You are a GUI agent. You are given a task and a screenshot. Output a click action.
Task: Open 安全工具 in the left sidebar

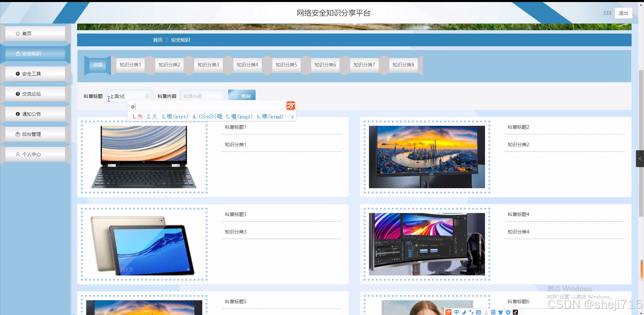point(35,74)
